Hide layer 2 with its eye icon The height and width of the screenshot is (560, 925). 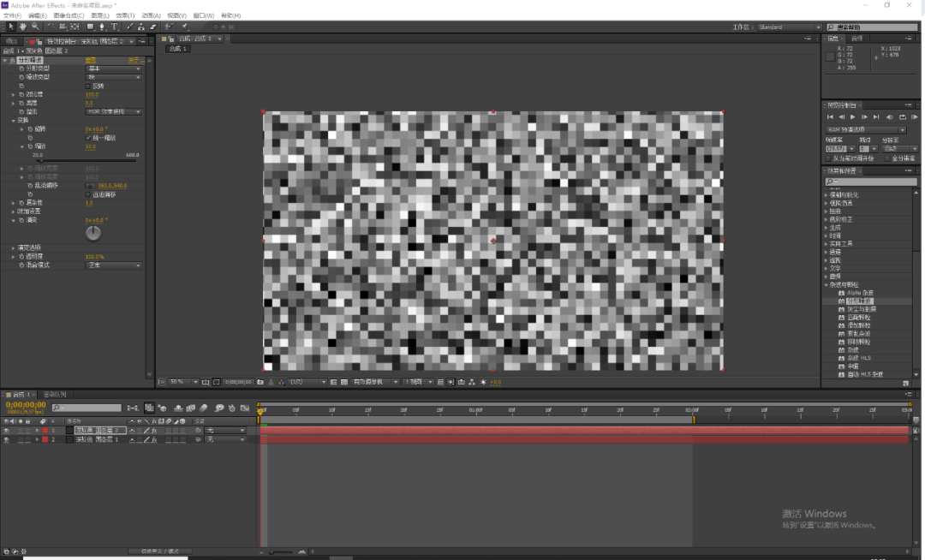[7, 439]
